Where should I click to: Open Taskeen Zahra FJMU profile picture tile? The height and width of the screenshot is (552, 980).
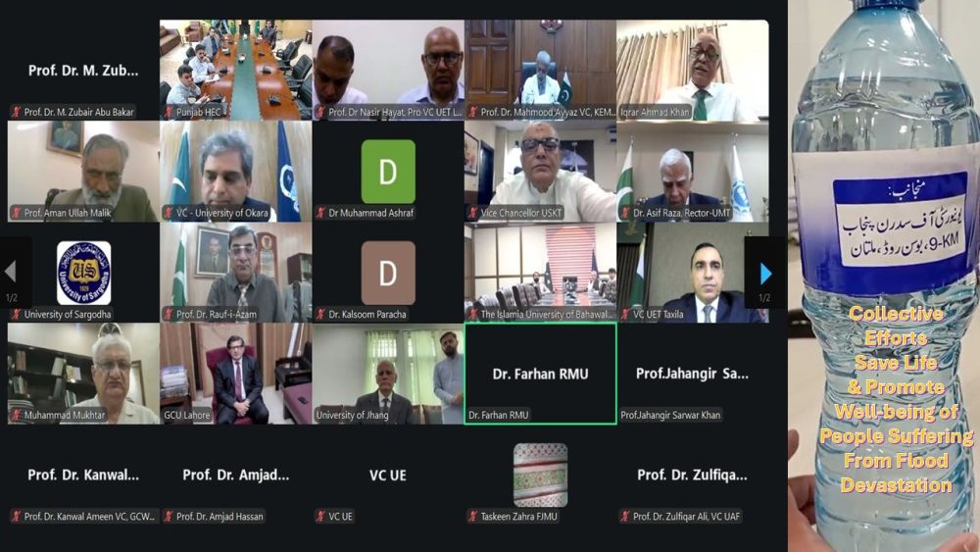[541, 475]
